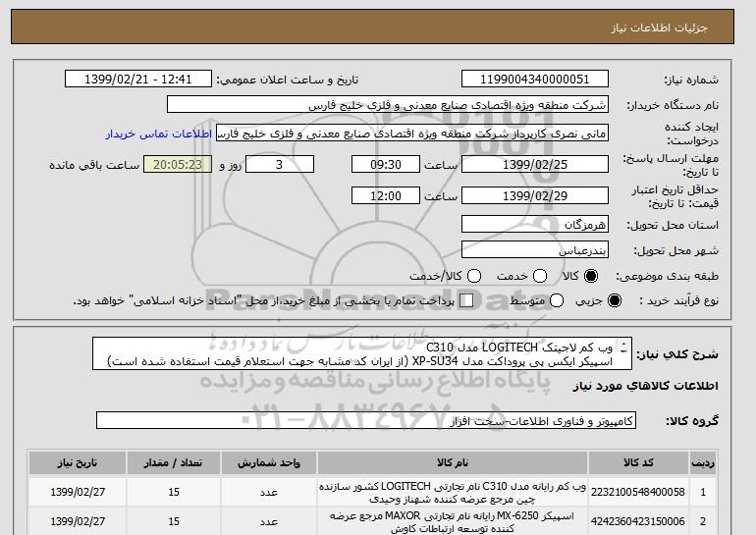
Task: Click the تعداد / مقدار column header
Action: click(x=174, y=462)
